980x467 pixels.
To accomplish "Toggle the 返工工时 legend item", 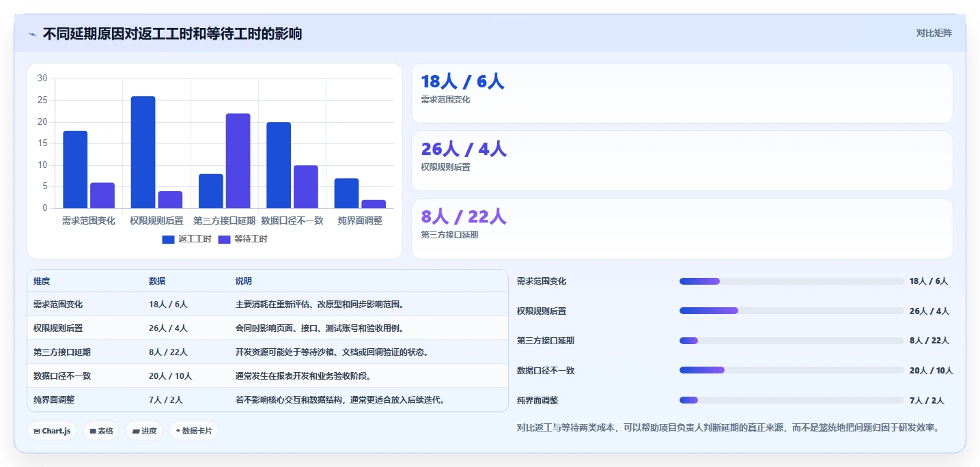I will point(186,239).
